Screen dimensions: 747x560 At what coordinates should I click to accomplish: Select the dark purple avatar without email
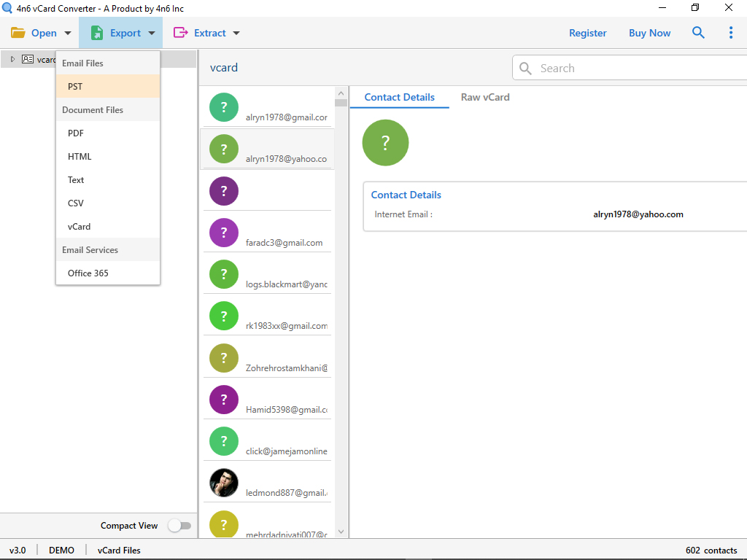click(x=224, y=191)
